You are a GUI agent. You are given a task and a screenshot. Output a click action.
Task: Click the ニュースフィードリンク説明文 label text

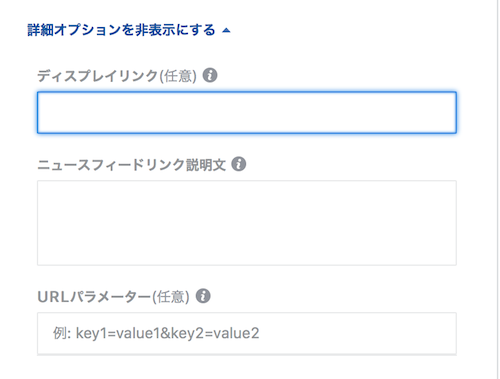click(x=132, y=164)
